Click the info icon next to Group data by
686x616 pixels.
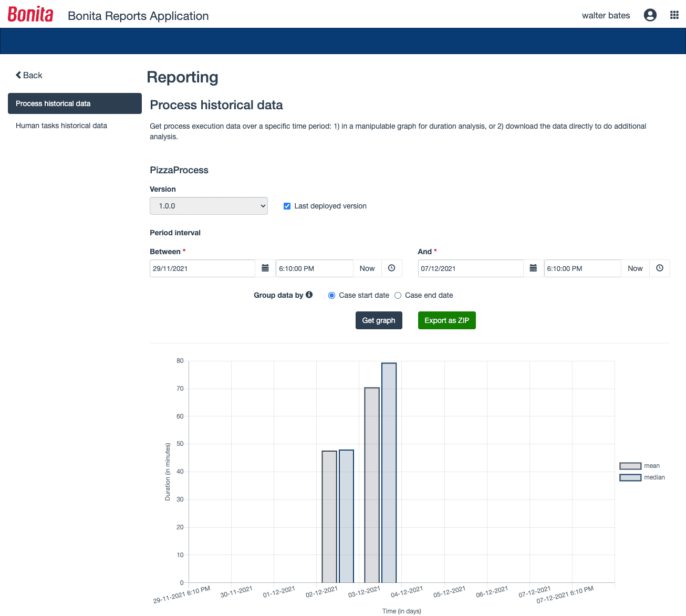pyautogui.click(x=309, y=295)
